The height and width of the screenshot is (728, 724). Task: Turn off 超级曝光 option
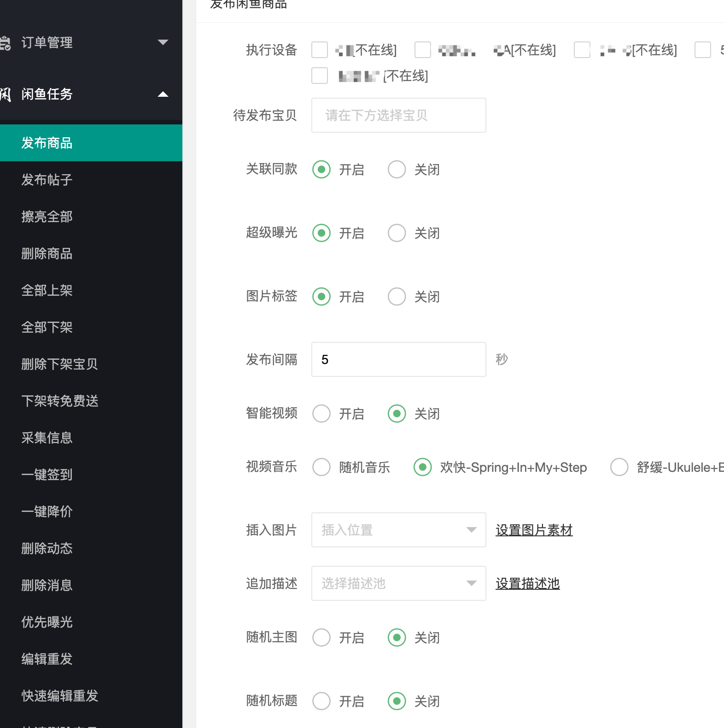point(397,233)
